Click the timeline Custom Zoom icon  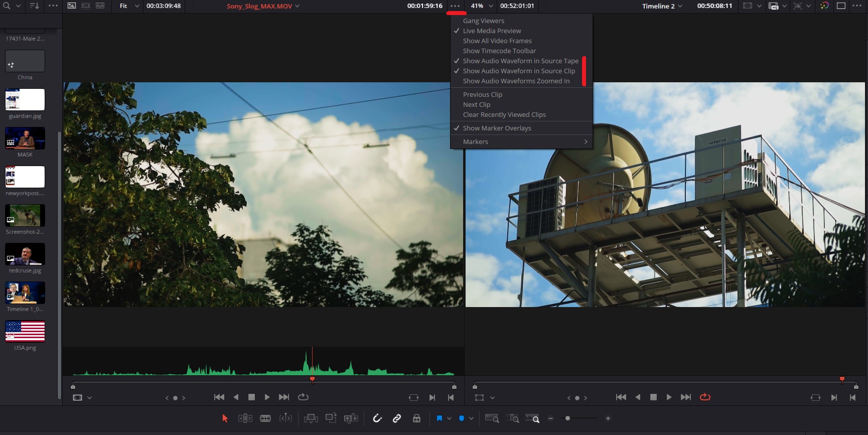(x=532, y=418)
